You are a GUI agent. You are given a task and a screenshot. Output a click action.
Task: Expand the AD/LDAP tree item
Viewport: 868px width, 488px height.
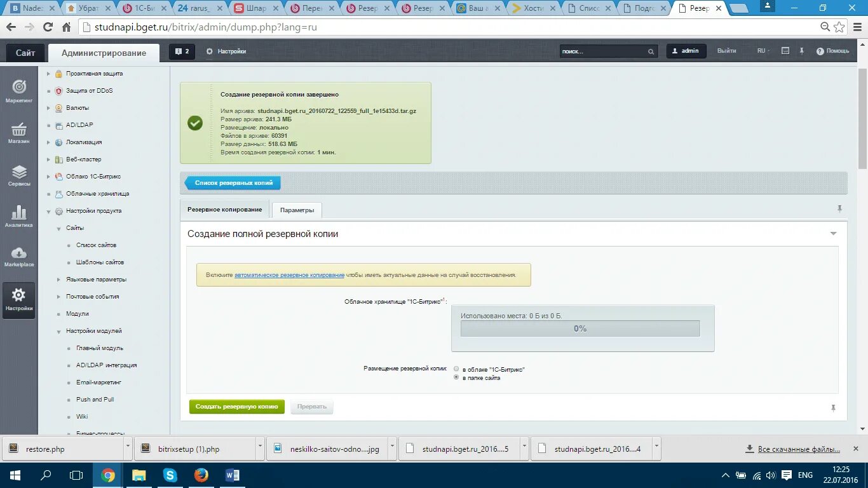tap(48, 125)
